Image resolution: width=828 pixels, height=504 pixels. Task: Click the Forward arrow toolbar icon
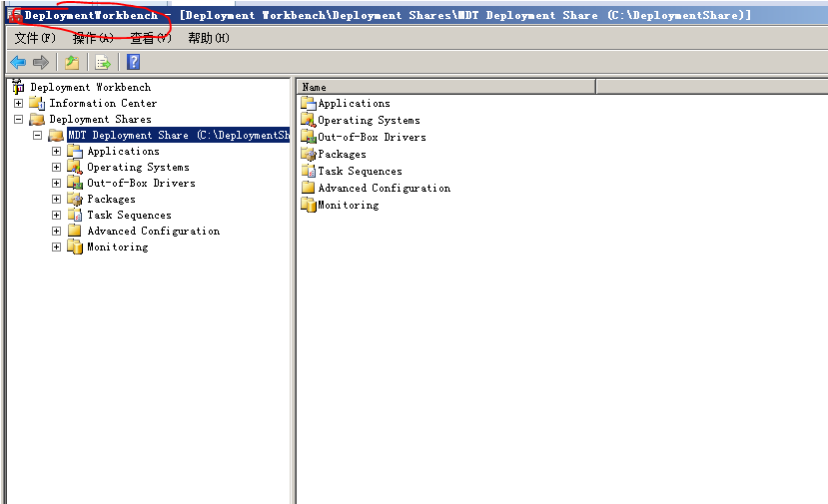41,62
